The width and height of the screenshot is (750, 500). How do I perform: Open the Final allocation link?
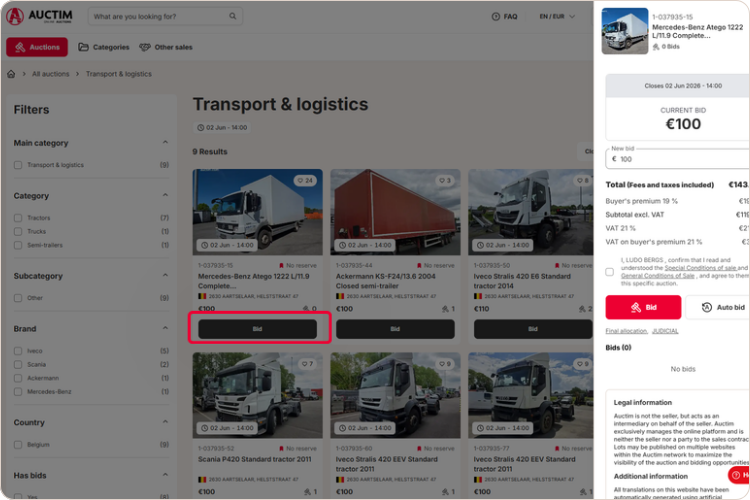pos(627,331)
